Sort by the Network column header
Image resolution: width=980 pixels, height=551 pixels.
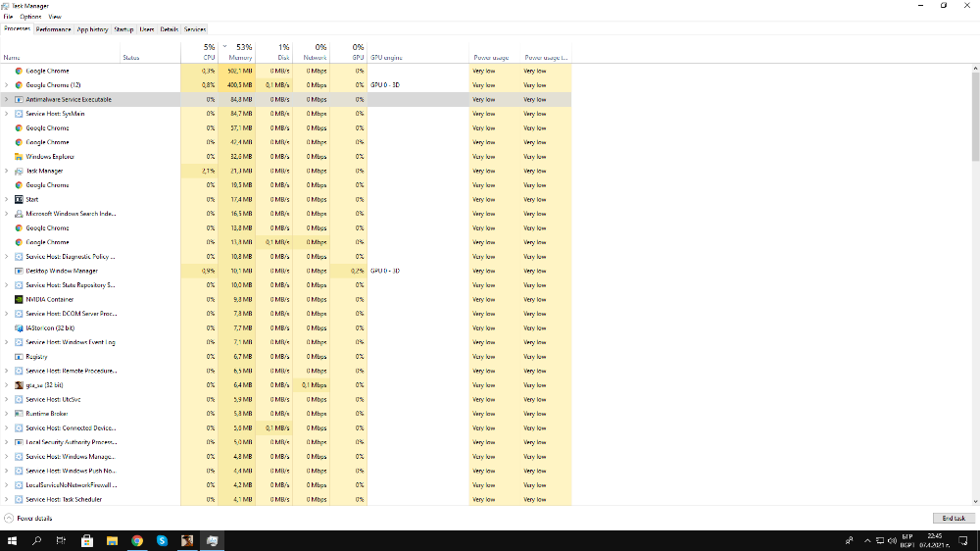312,52
